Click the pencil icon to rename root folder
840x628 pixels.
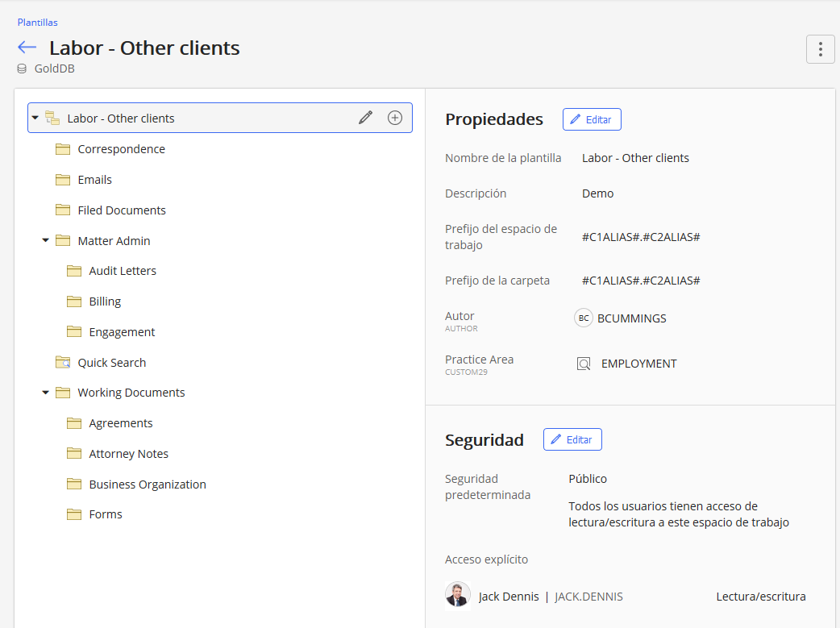366,118
